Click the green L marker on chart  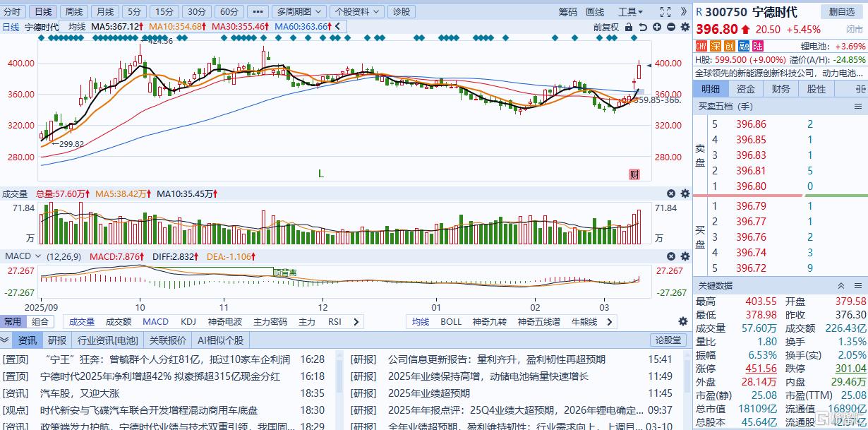[x=320, y=174]
